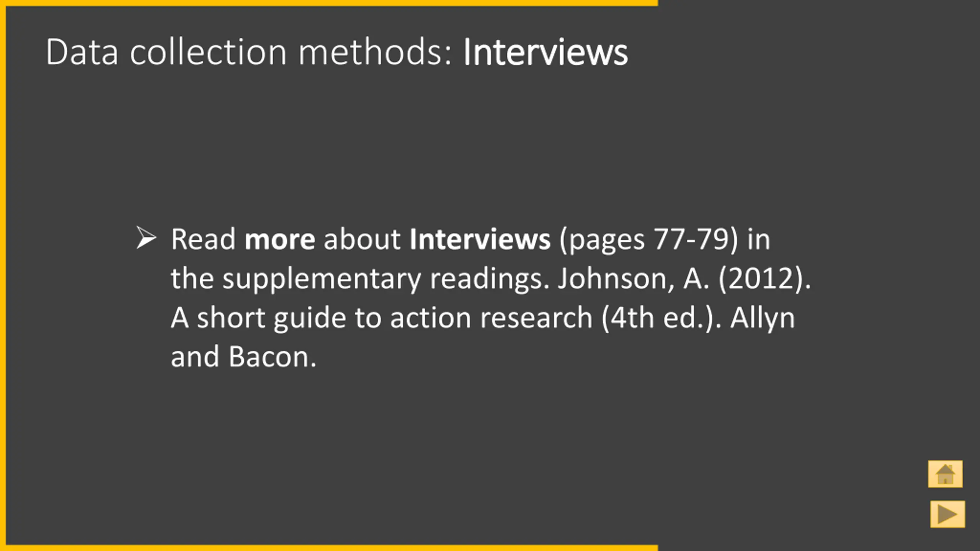Select the yellow top border bar

point(329,3)
